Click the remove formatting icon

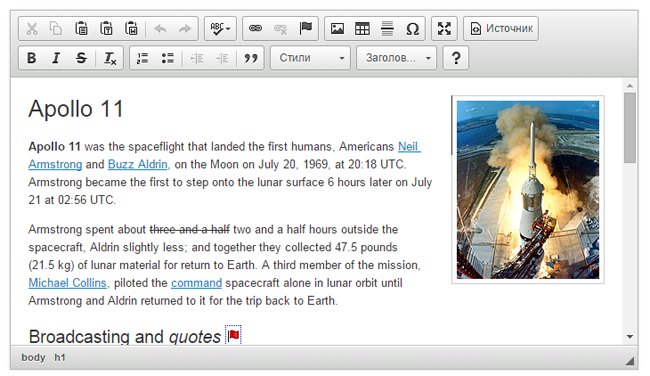click(x=110, y=58)
